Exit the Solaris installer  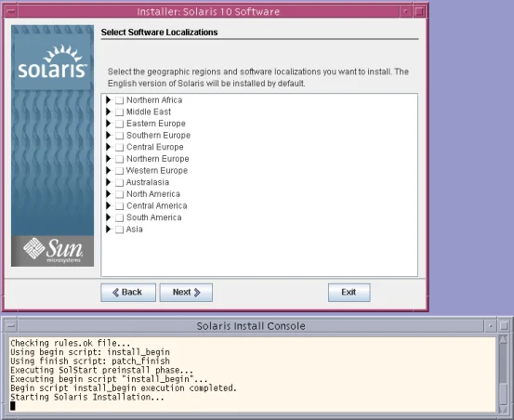(x=349, y=292)
